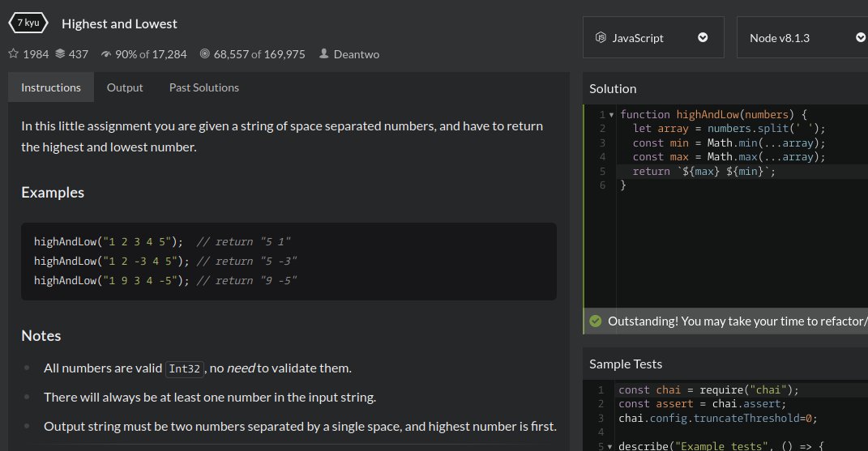Open the Past Solutions tab
Screen dimensions: 868x451
(204, 87)
